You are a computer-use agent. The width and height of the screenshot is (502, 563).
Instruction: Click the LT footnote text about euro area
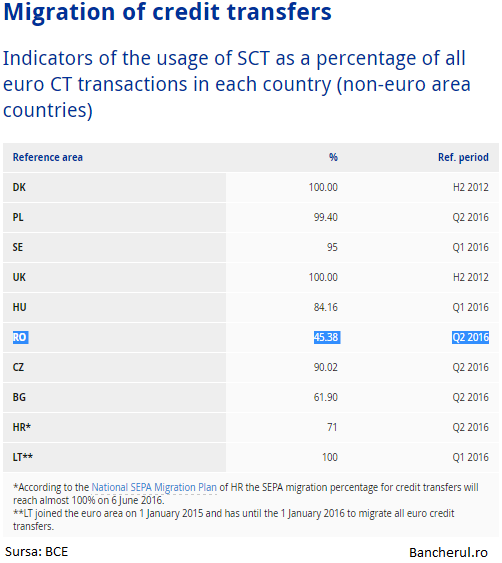tap(234, 520)
